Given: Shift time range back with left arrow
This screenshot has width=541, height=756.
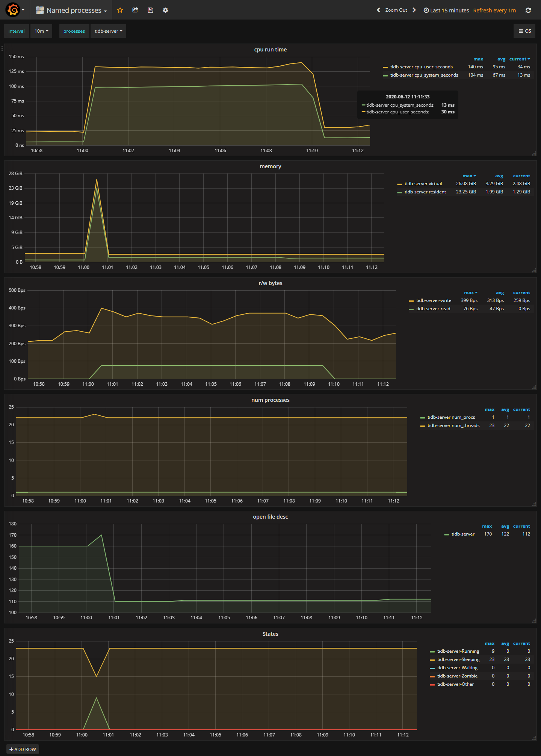Looking at the screenshot, I should click(x=378, y=10).
